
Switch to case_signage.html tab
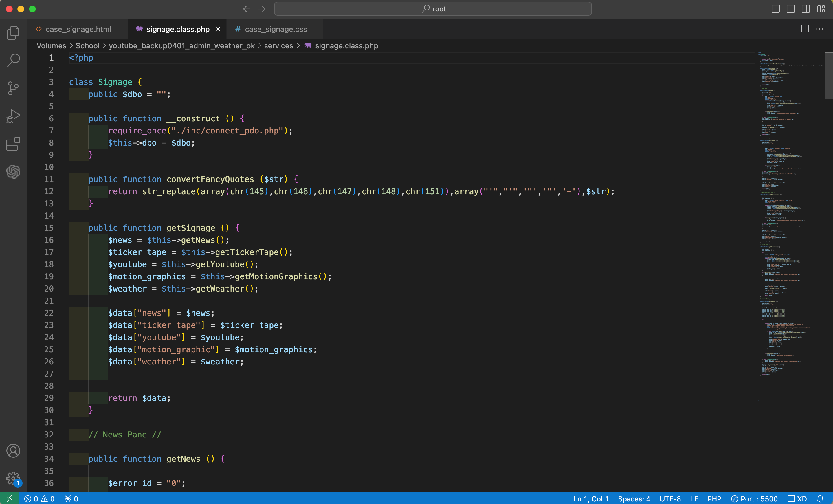click(78, 29)
